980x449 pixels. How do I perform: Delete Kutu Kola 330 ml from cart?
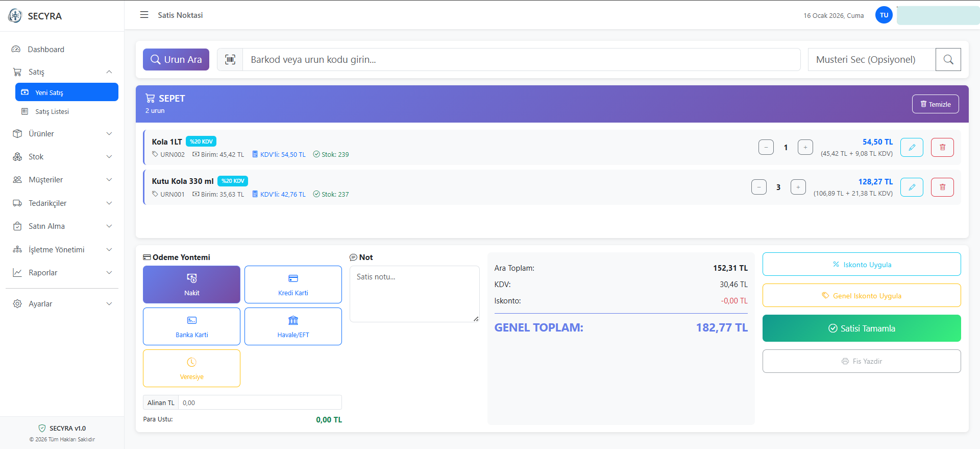(942, 187)
